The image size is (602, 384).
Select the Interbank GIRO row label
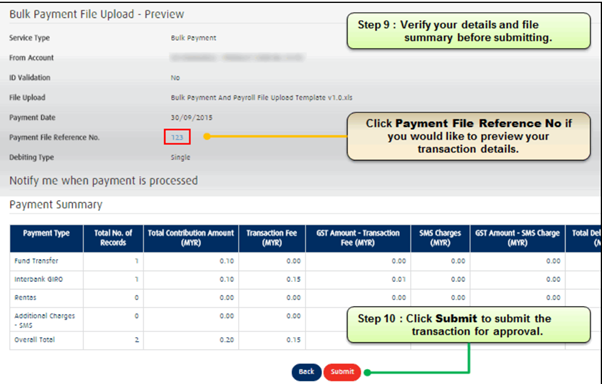point(38,279)
